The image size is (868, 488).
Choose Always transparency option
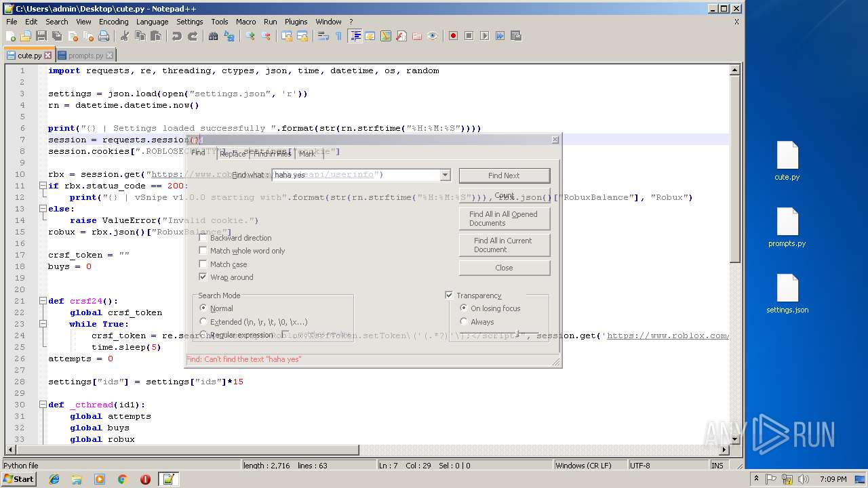click(464, 322)
